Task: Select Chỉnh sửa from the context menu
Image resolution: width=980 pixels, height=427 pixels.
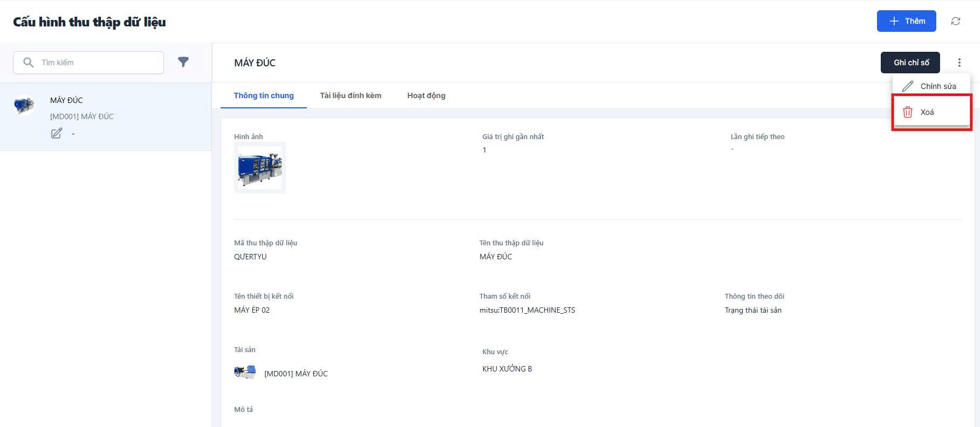Action: (938, 86)
